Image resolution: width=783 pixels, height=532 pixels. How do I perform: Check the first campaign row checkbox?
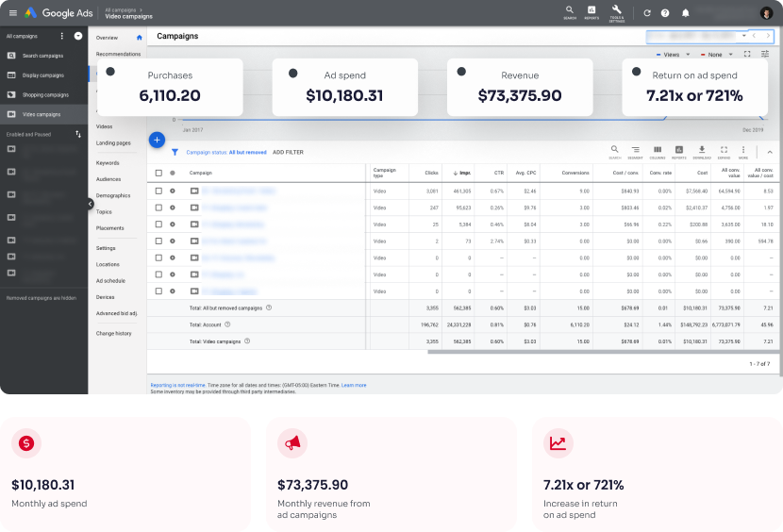pyautogui.click(x=158, y=191)
